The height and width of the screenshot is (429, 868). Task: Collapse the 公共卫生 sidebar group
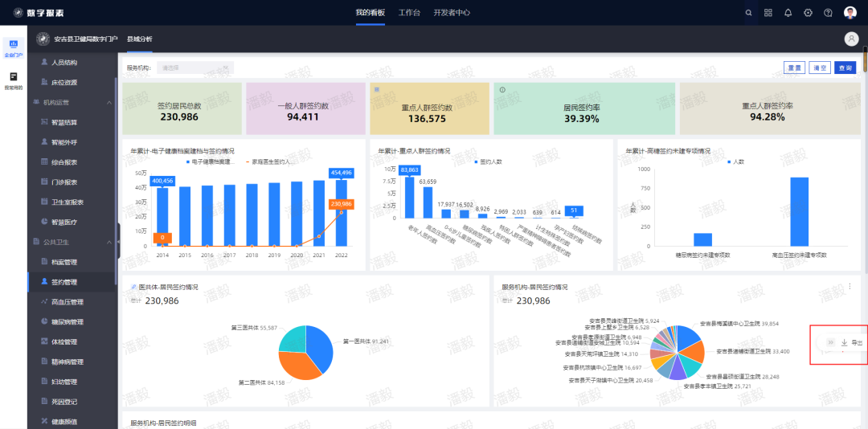coord(110,242)
